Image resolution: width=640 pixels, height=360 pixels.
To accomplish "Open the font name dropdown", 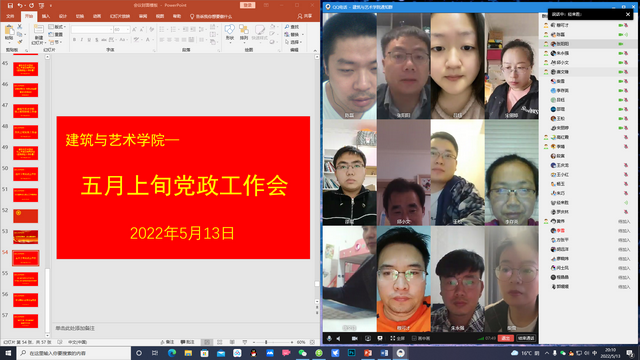I will click(x=92, y=30).
